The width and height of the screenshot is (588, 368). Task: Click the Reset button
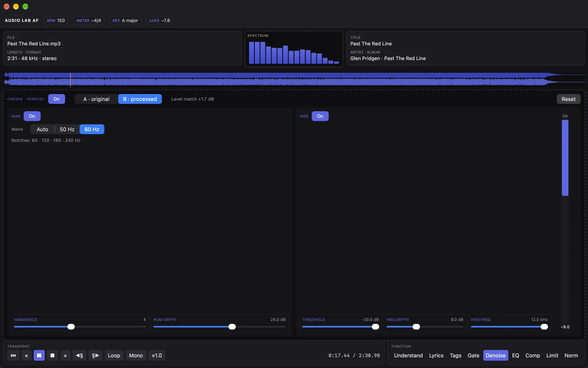(x=568, y=99)
